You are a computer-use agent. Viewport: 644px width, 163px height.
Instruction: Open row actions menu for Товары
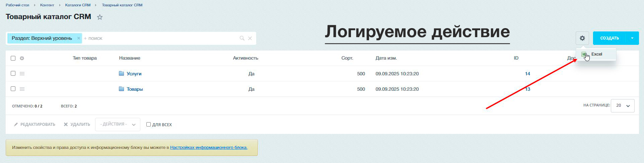pyautogui.click(x=22, y=89)
